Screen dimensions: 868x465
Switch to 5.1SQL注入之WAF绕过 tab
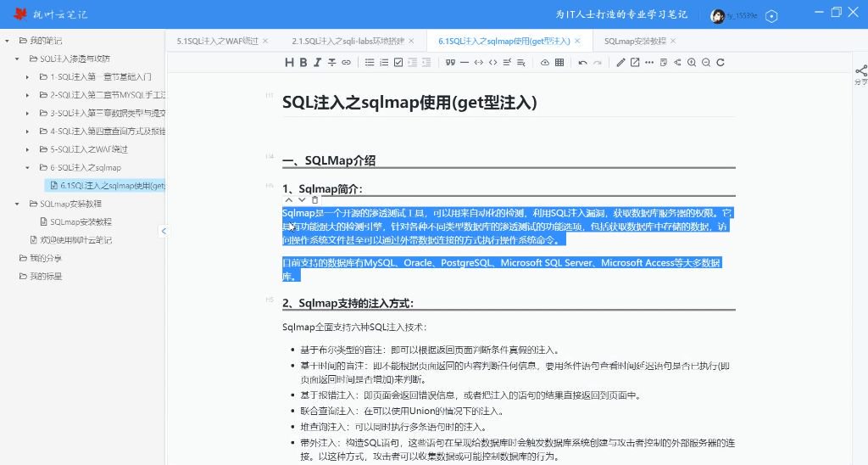pyautogui.click(x=217, y=41)
